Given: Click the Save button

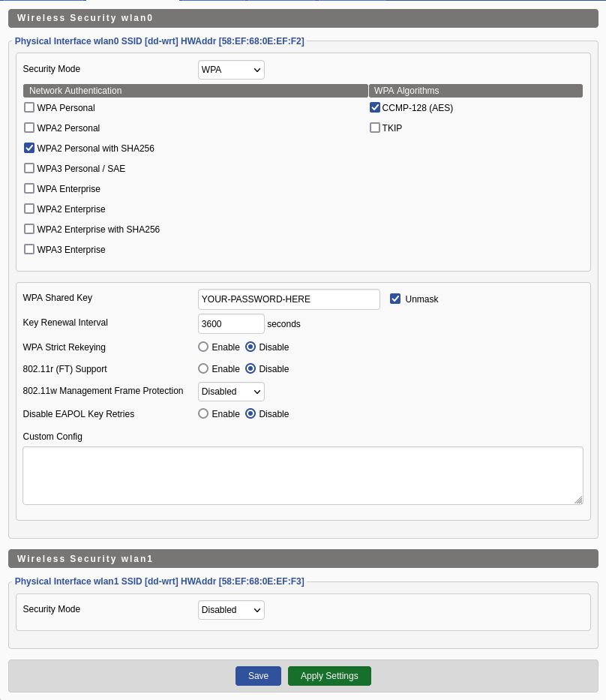Looking at the screenshot, I should [258, 676].
